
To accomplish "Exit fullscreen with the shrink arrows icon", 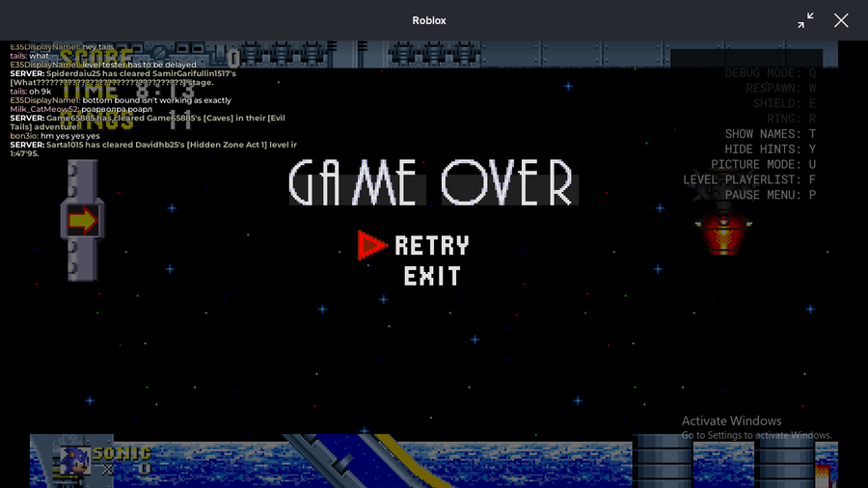I will coord(805,20).
